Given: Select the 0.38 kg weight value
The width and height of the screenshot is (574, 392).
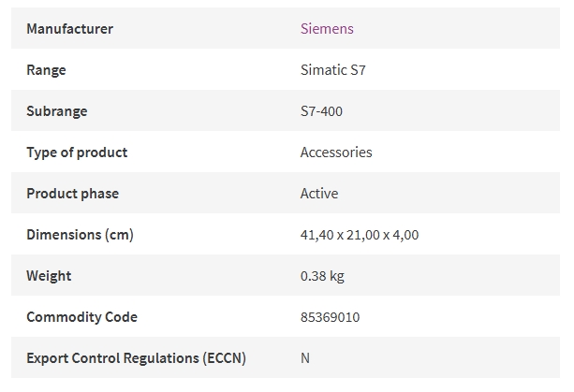Looking at the screenshot, I should 322,276.
